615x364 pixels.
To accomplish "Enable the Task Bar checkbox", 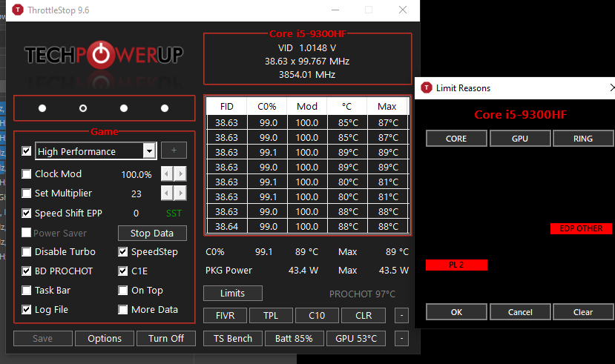I will pyautogui.click(x=26, y=291).
